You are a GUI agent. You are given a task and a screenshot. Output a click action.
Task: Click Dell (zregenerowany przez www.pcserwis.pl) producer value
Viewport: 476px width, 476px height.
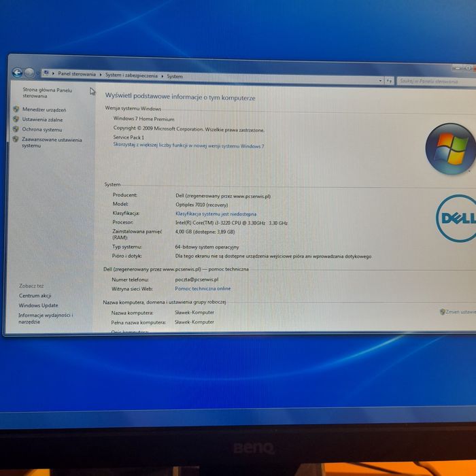[x=223, y=196]
